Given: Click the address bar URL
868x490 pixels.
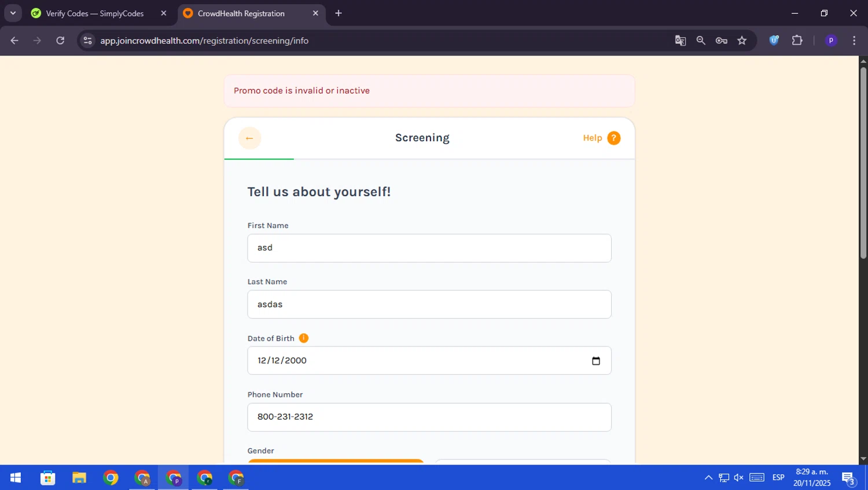Looking at the screenshot, I should [204, 40].
